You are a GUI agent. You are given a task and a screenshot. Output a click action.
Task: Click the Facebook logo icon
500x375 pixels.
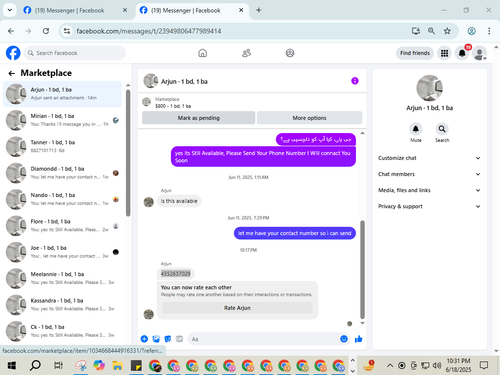tap(13, 53)
